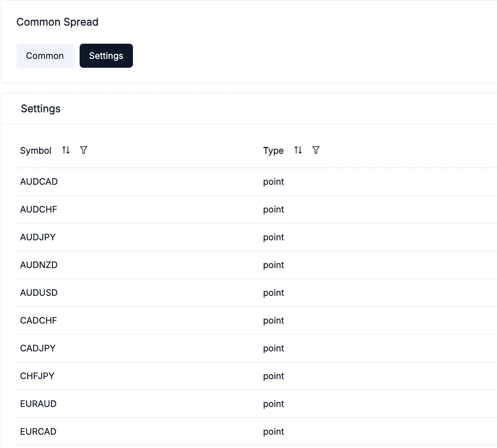Select the AUDCAD symbol row
This screenshot has width=497, height=448.
click(x=39, y=182)
